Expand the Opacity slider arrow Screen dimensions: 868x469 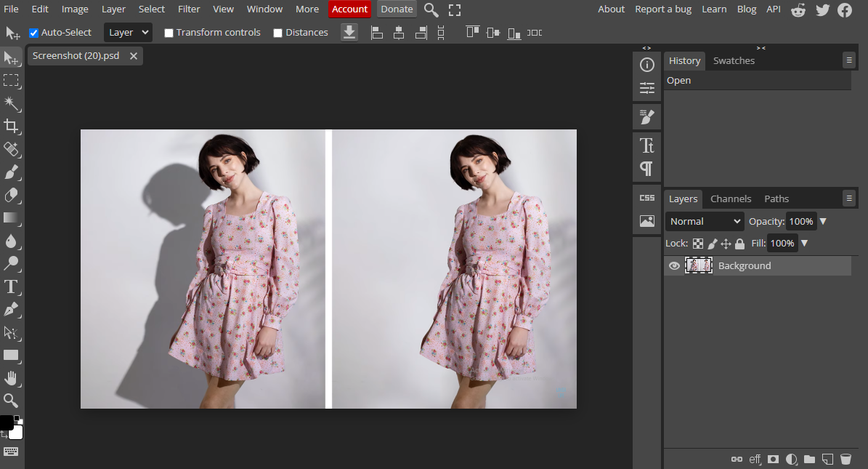[x=824, y=221]
